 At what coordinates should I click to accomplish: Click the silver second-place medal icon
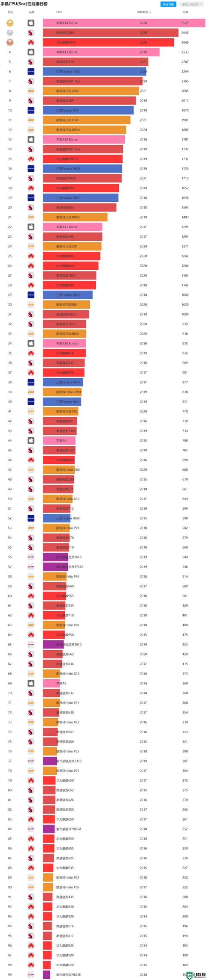click(9, 33)
